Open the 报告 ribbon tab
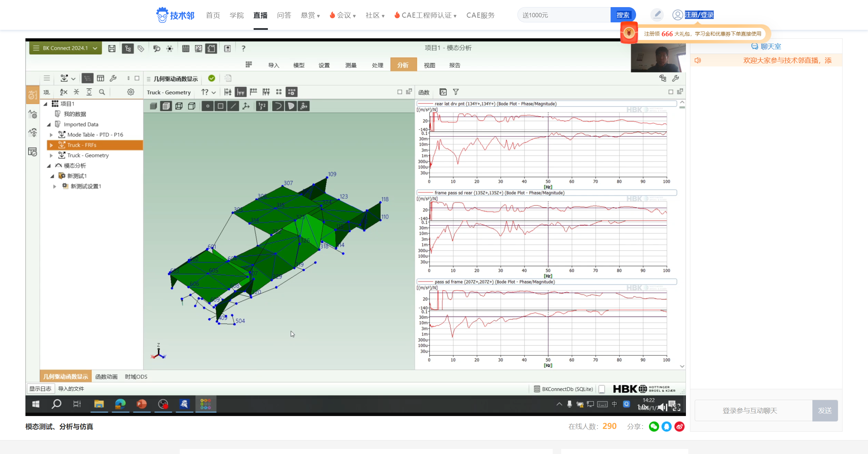 [x=454, y=65]
